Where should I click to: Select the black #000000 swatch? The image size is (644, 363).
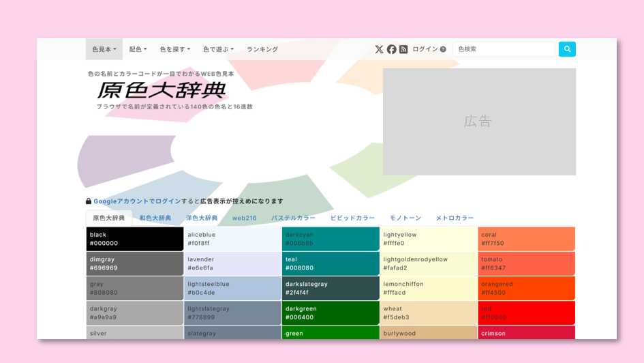[135, 239]
